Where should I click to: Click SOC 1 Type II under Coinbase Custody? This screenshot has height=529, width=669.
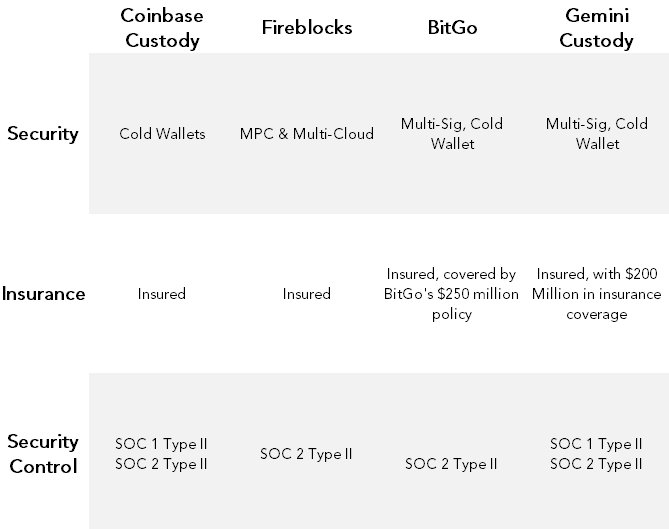162,444
